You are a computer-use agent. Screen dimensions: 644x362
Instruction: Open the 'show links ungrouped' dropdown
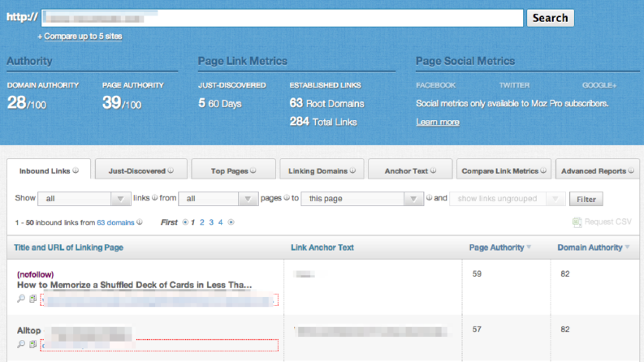(508, 199)
